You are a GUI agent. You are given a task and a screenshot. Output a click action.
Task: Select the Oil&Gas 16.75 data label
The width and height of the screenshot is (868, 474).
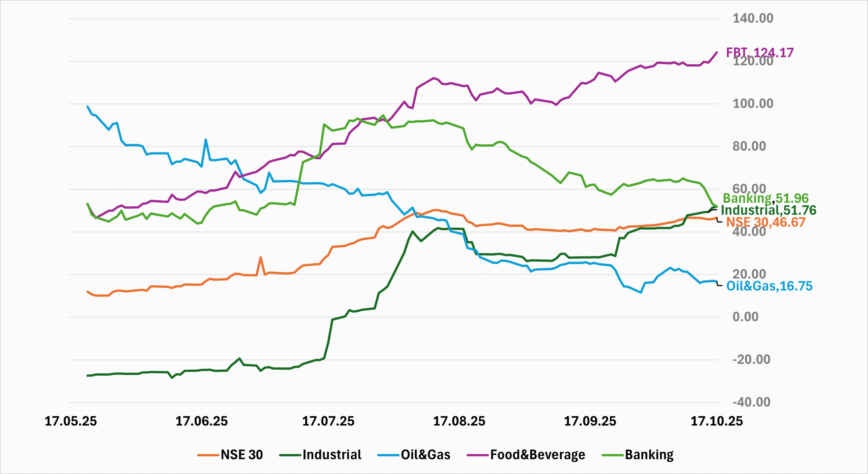769,286
